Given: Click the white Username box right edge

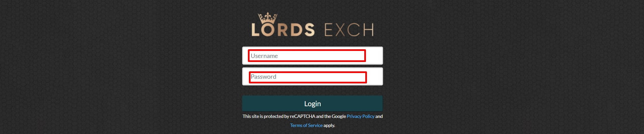Looking at the screenshot, I should point(375,56).
